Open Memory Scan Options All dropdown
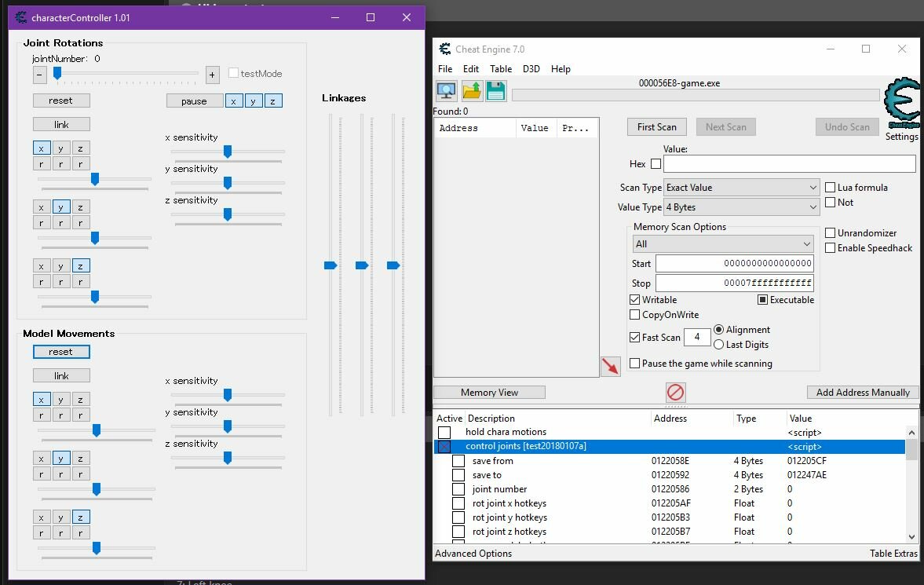This screenshot has width=924, height=585. pyautogui.click(x=724, y=244)
